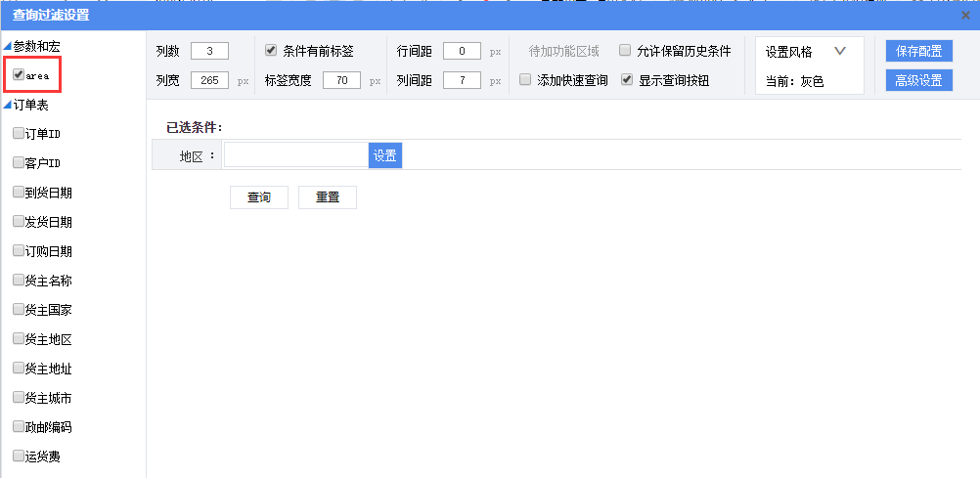This screenshot has height=478, width=980.
Task: Open 高级设置 advanced settings
Action: 918,80
